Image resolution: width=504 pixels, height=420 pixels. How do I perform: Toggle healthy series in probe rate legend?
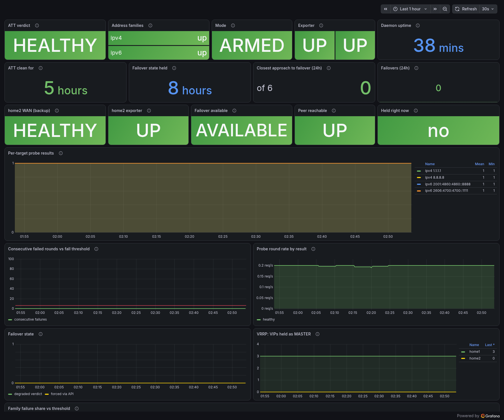(x=269, y=319)
